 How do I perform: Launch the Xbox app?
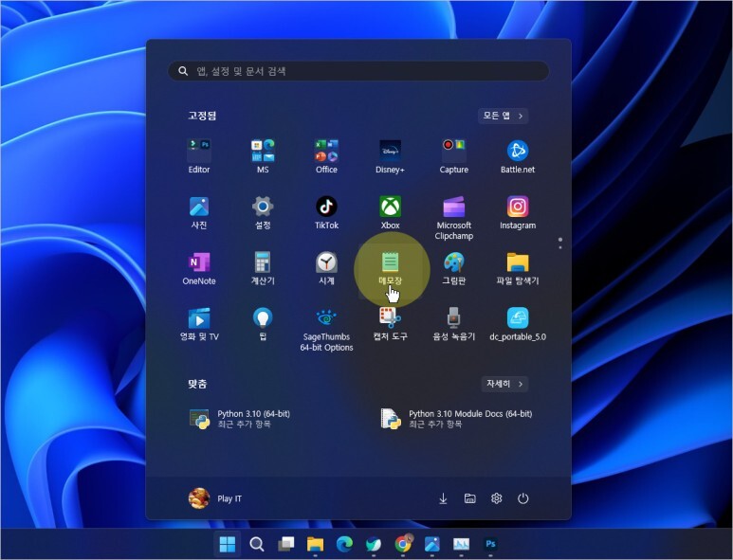(390, 212)
